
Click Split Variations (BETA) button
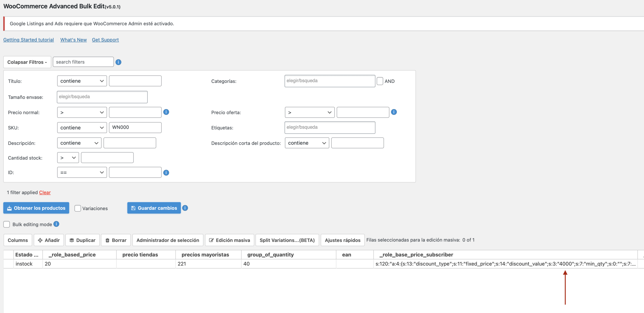pyautogui.click(x=287, y=240)
